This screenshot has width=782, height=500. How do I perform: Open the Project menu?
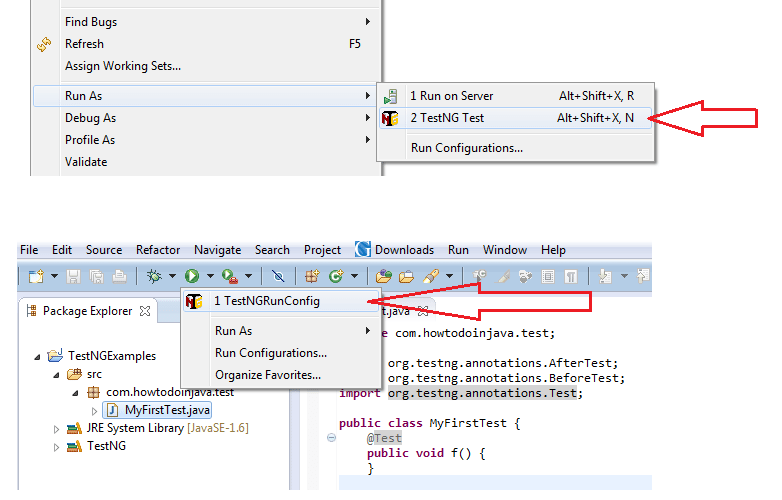(x=322, y=250)
